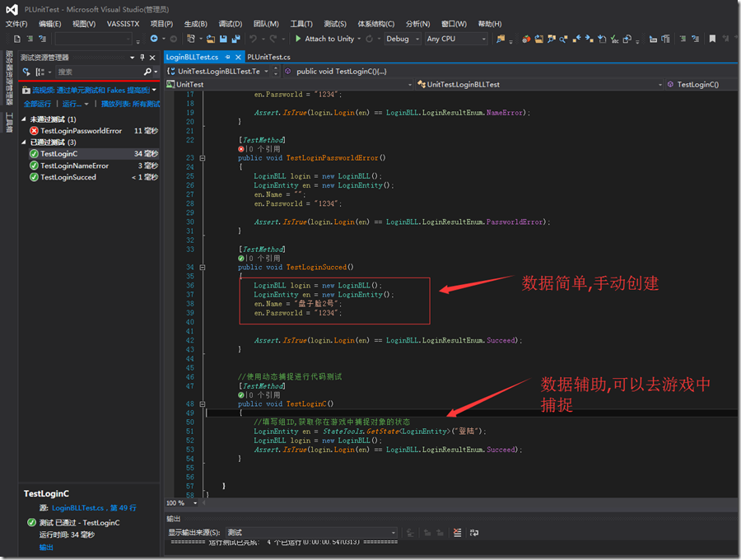
Task: Open the 编辑(E) menu
Action: [x=50, y=24]
